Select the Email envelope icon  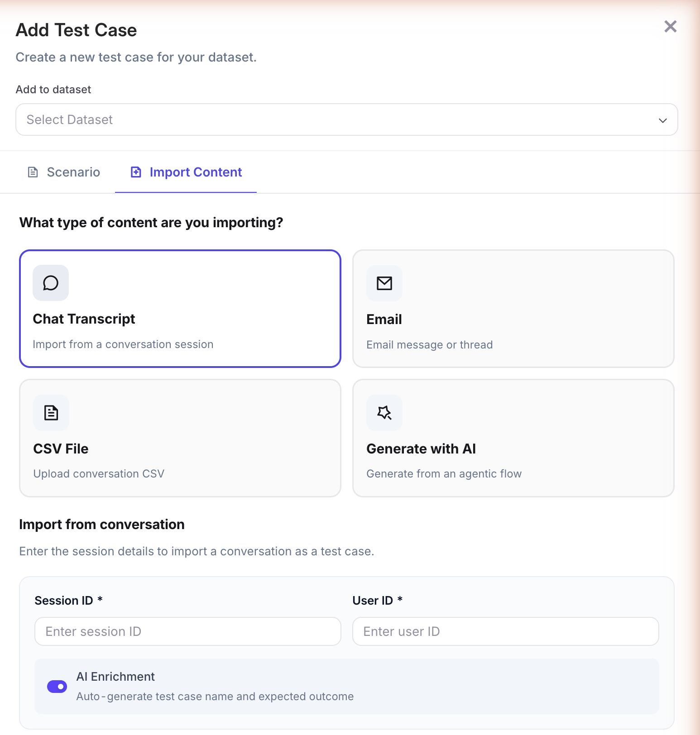[384, 283]
